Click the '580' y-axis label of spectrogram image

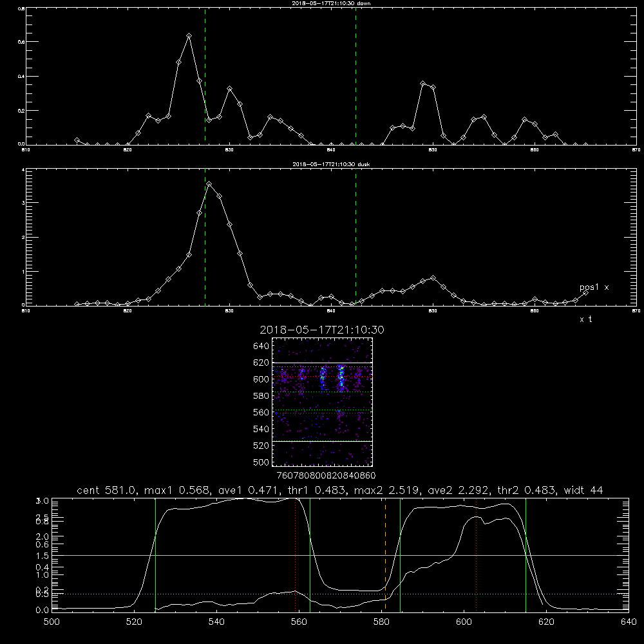click(261, 396)
